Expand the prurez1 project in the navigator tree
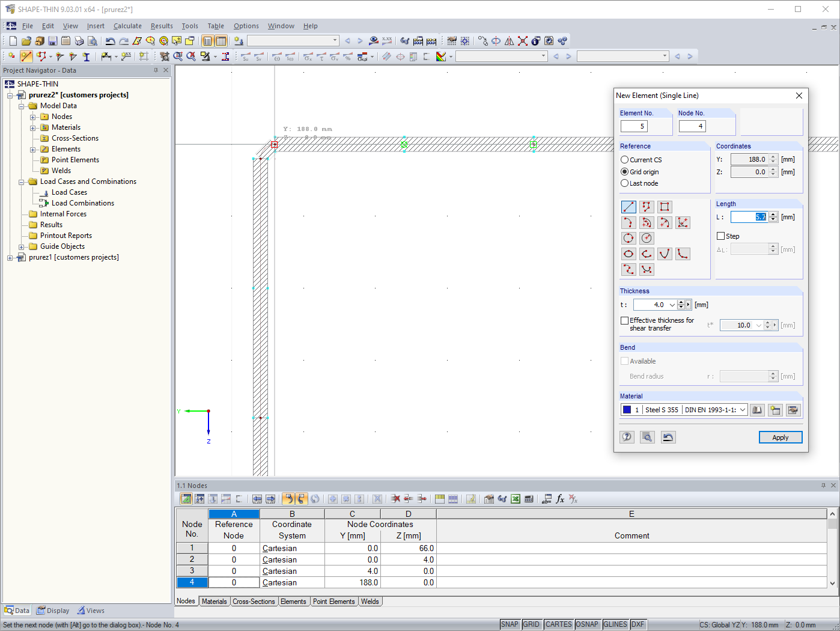 tap(10, 257)
